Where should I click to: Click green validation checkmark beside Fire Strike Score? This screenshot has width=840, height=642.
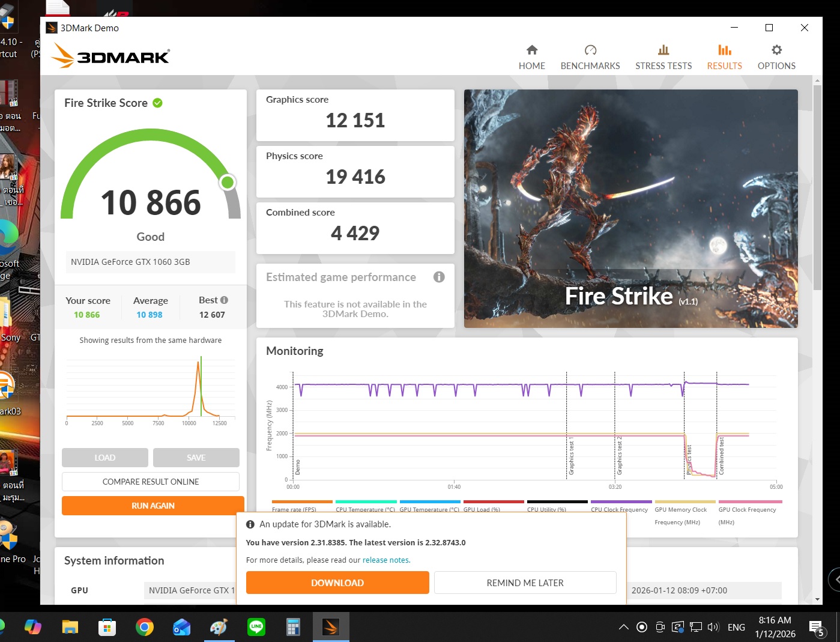tap(157, 103)
